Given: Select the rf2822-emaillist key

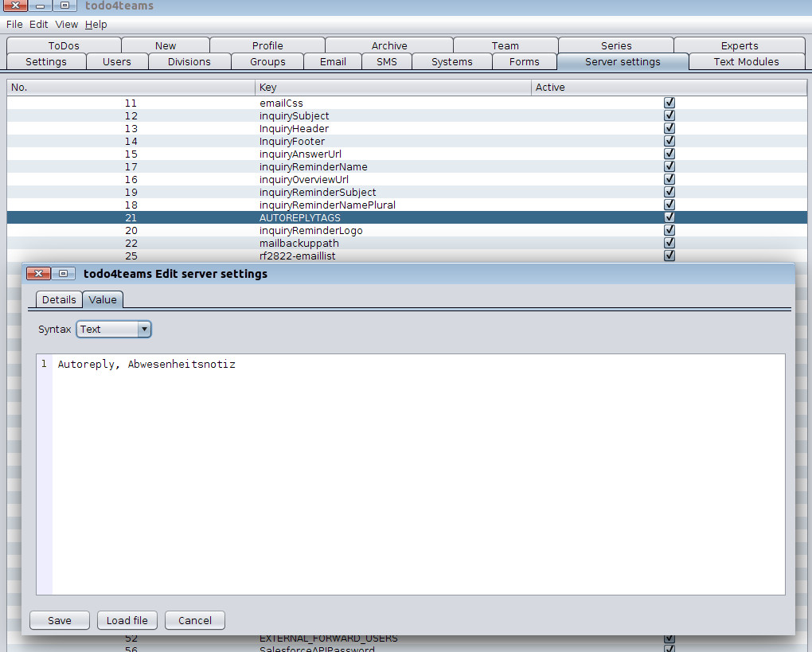Looking at the screenshot, I should (x=297, y=256).
